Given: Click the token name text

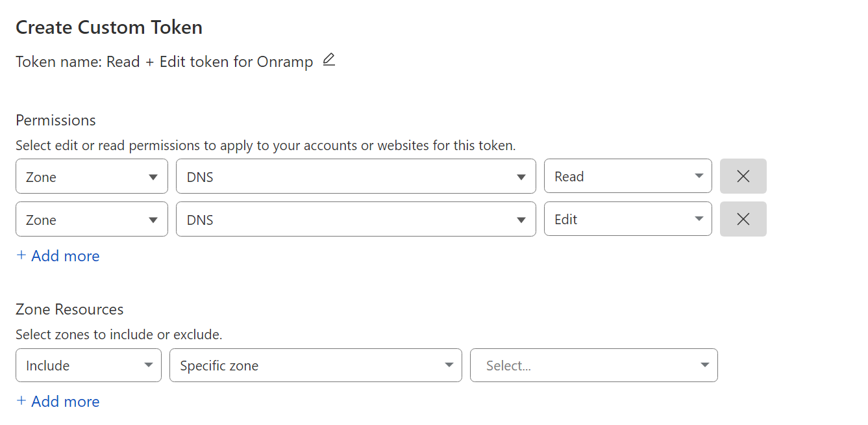Looking at the screenshot, I should [164, 62].
